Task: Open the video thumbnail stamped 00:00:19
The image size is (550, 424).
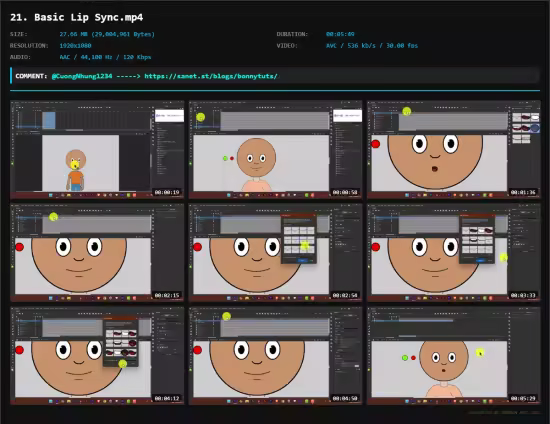Action: coord(97,150)
